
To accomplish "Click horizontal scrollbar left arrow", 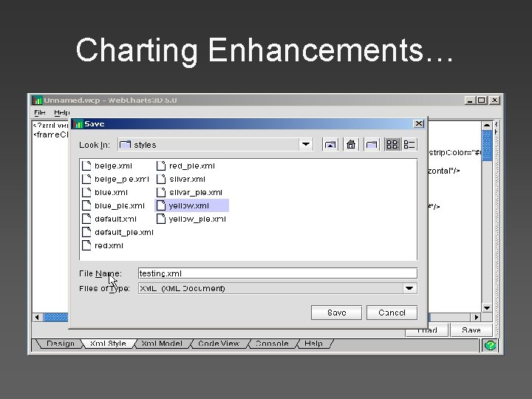I will 38,317.
